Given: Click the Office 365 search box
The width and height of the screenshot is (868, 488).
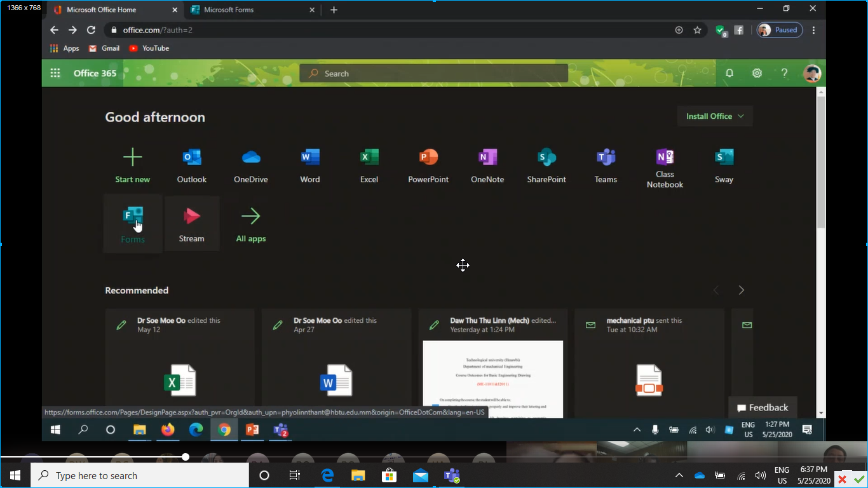Looking at the screenshot, I should [434, 73].
